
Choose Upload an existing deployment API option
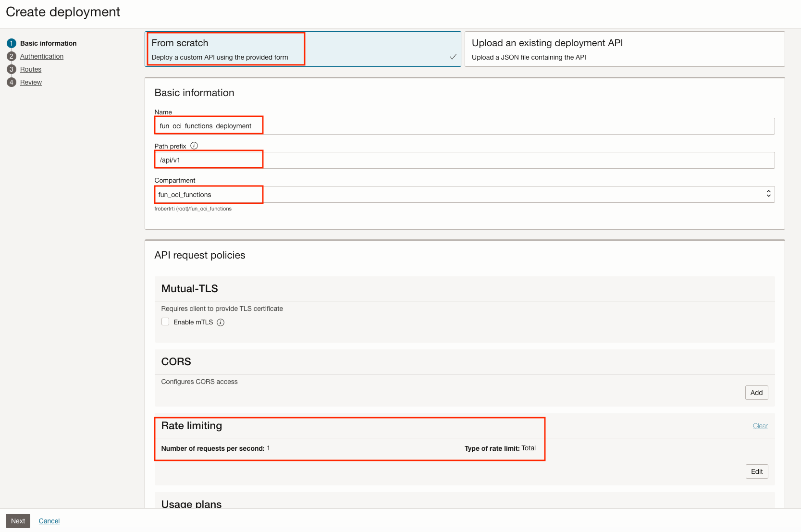point(624,49)
